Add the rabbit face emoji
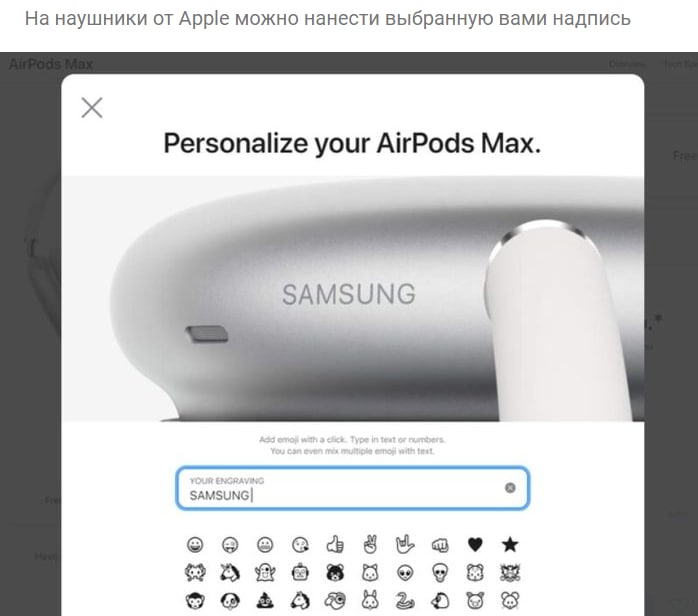The width and height of the screenshot is (698, 616). (370, 601)
